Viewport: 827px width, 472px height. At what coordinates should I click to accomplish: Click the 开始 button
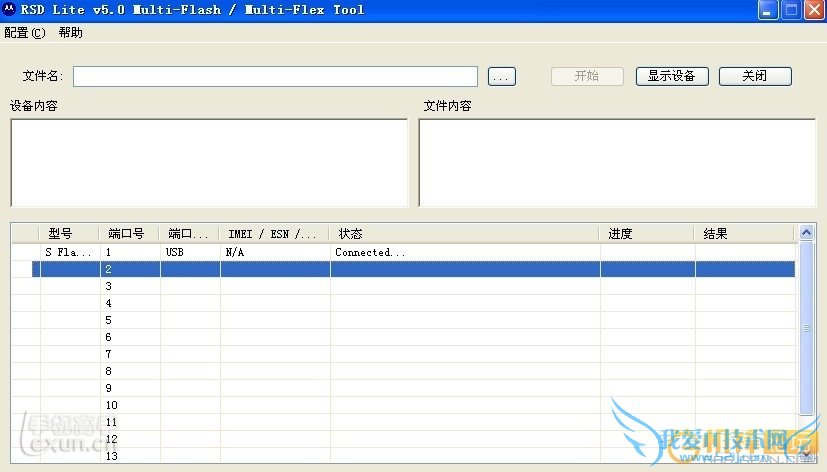[587, 76]
